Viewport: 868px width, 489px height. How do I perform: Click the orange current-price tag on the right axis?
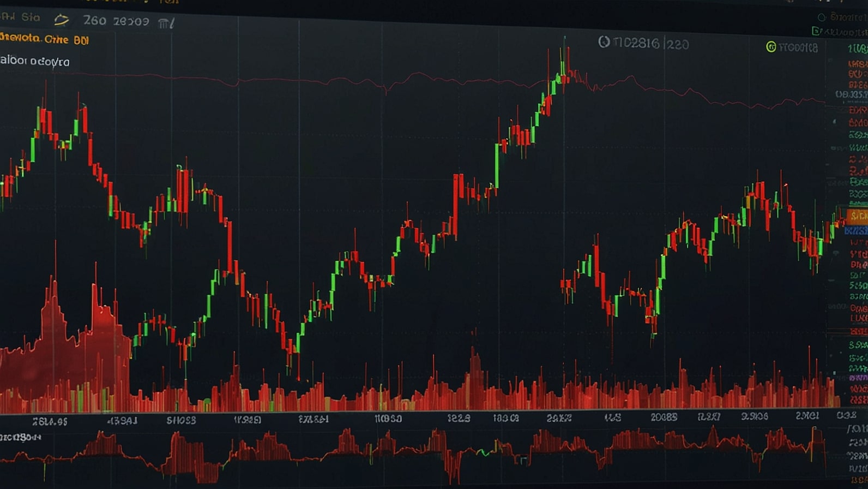click(x=857, y=216)
